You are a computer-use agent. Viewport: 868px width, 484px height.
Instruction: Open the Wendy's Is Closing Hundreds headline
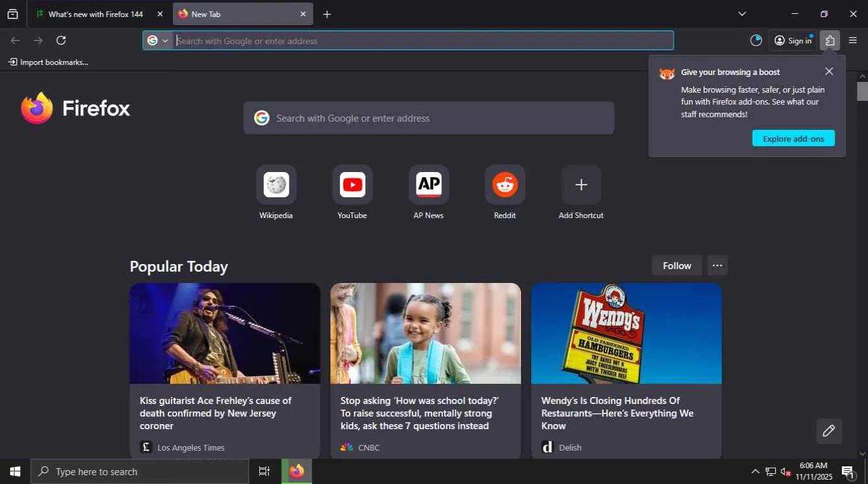[x=618, y=413]
